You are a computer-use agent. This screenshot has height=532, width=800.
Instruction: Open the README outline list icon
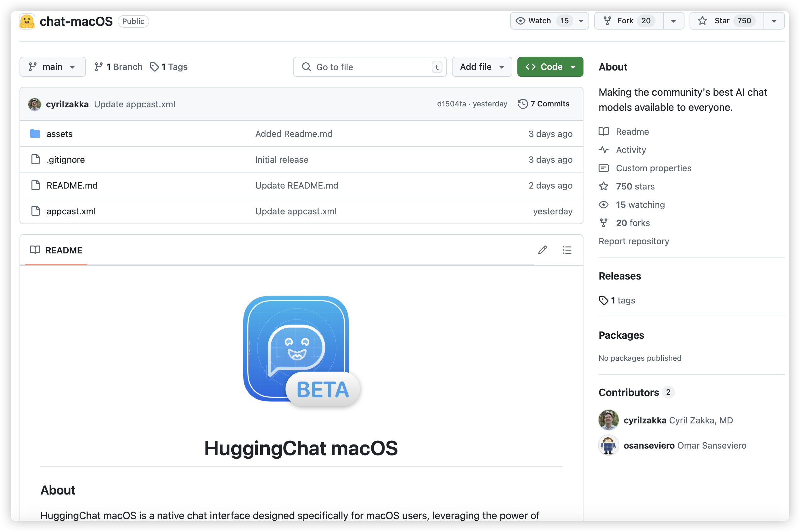click(x=567, y=250)
